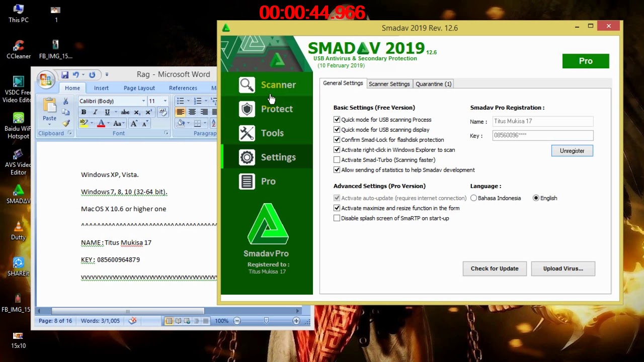Select the SHAREit desktop icon
The width and height of the screenshot is (644, 362).
pyautogui.click(x=19, y=266)
